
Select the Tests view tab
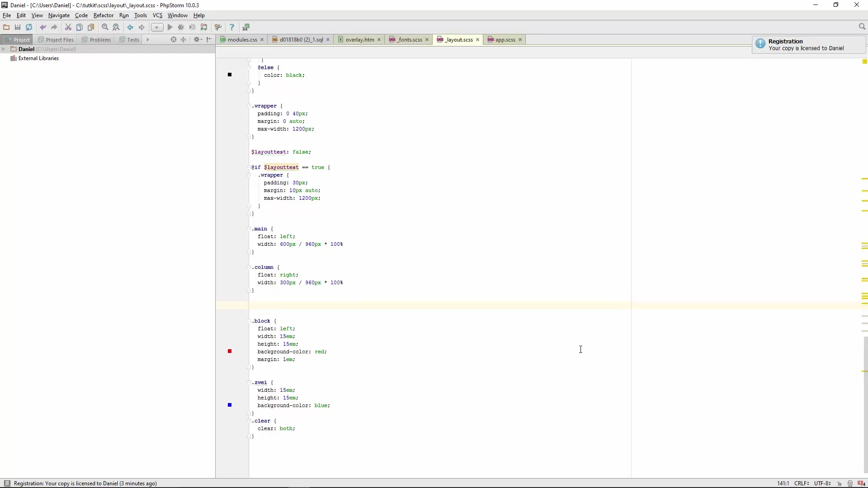pyautogui.click(x=129, y=40)
